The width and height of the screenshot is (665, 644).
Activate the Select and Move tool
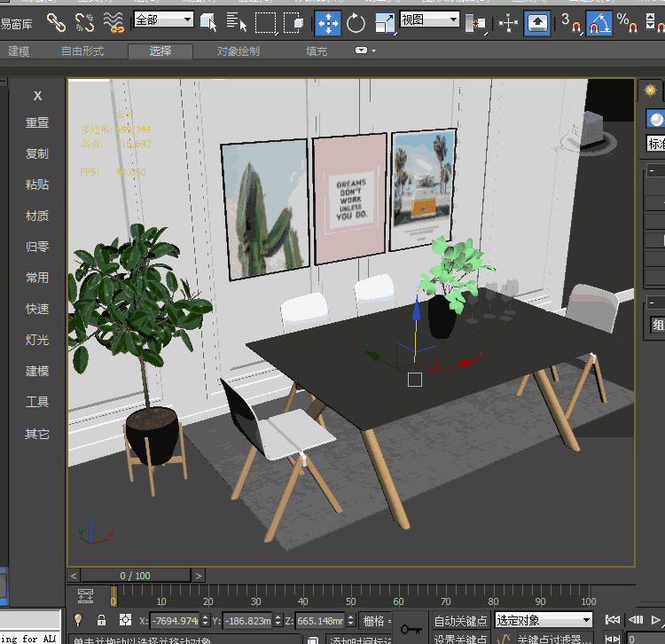(x=328, y=22)
